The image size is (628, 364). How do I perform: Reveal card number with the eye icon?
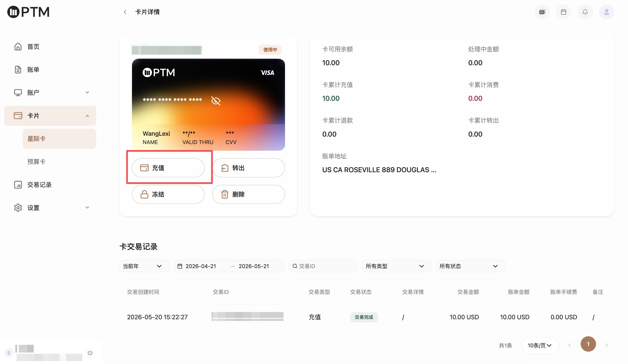216,101
